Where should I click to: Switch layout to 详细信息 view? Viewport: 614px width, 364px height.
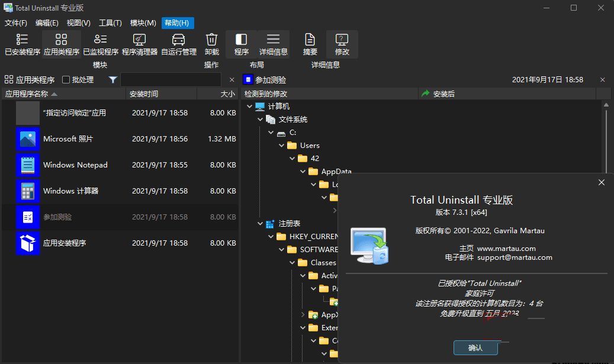coord(273,44)
